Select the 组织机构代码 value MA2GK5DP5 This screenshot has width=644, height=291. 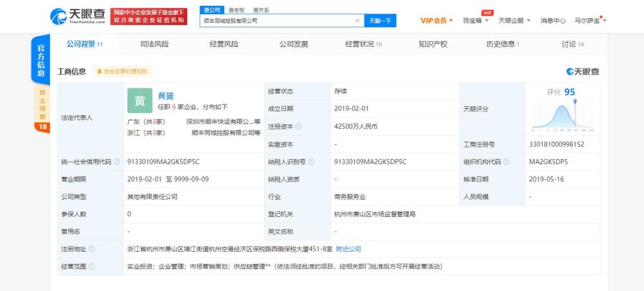pos(548,162)
